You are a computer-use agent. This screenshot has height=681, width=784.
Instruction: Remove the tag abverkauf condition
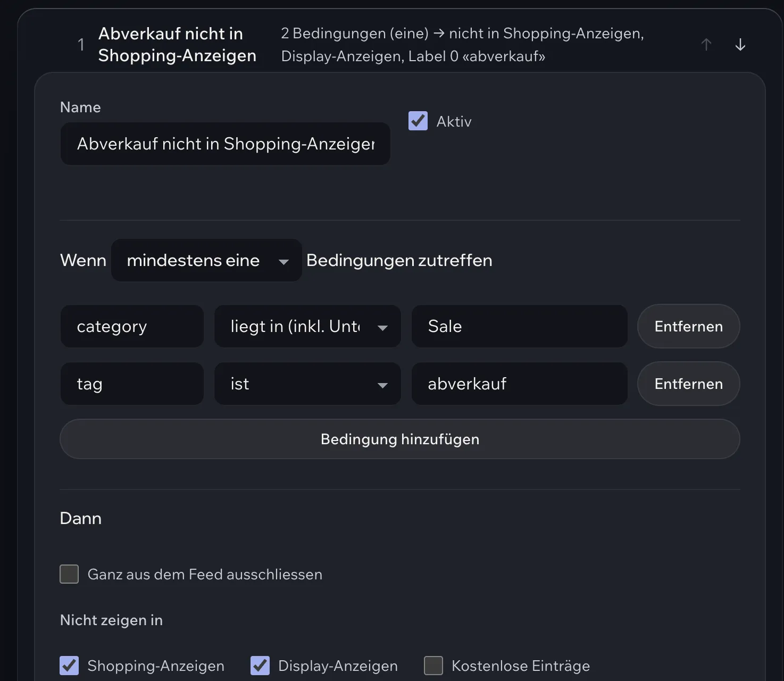click(x=688, y=384)
